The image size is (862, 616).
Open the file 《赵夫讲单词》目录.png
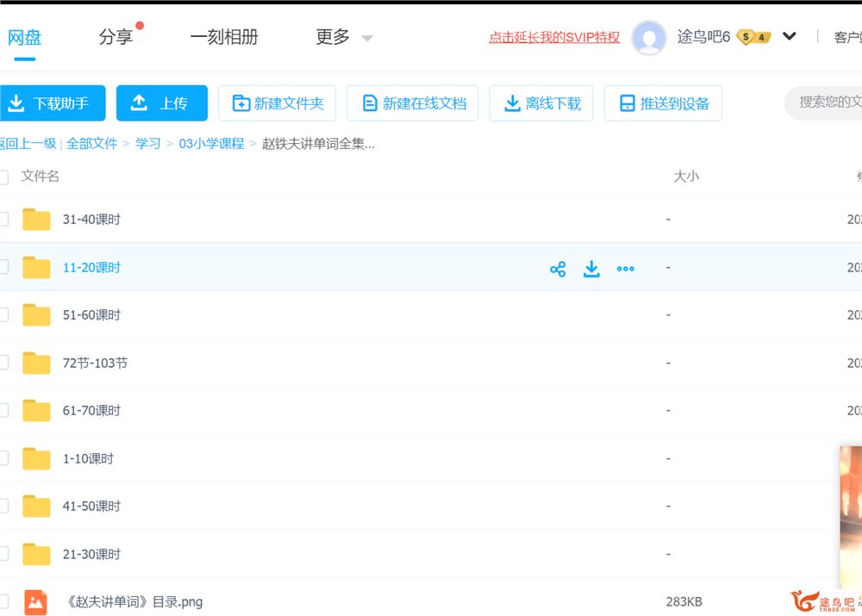click(134, 602)
